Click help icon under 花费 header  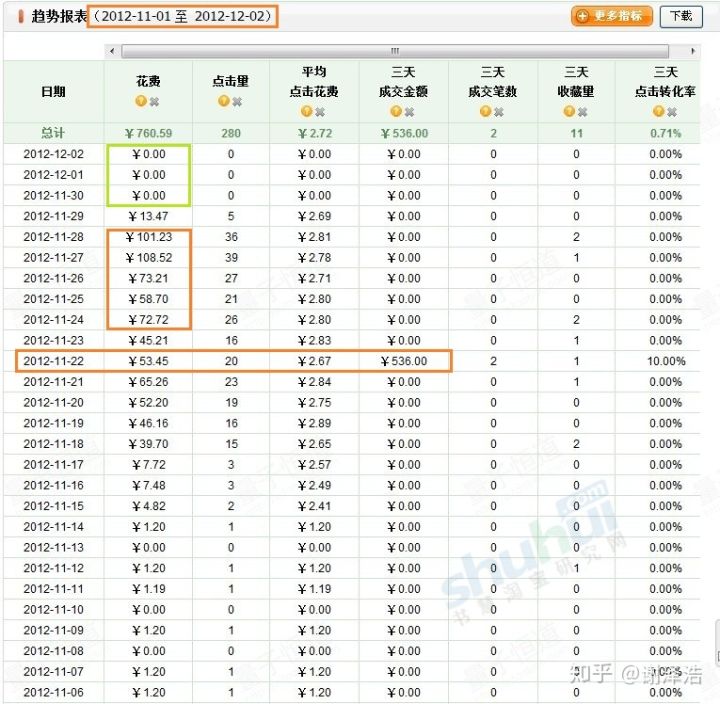(x=141, y=101)
